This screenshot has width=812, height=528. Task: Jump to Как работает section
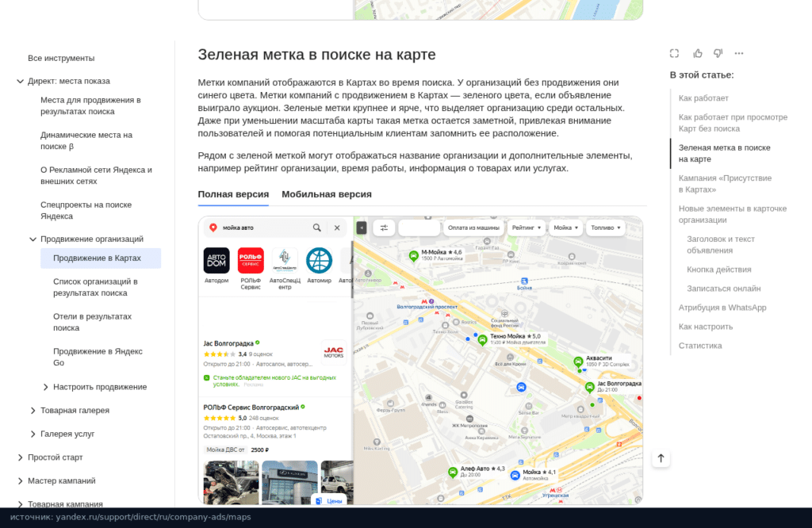(703, 98)
